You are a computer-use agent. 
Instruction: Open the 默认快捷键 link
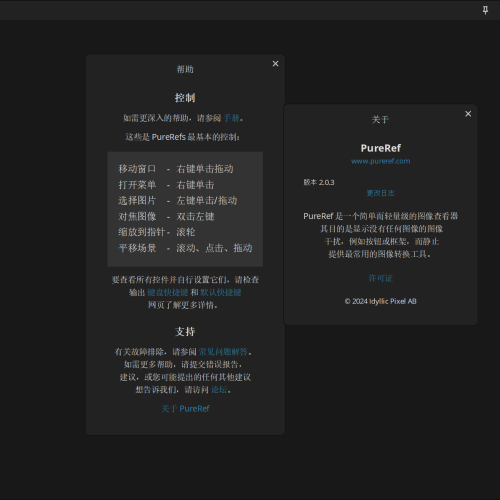(x=220, y=292)
